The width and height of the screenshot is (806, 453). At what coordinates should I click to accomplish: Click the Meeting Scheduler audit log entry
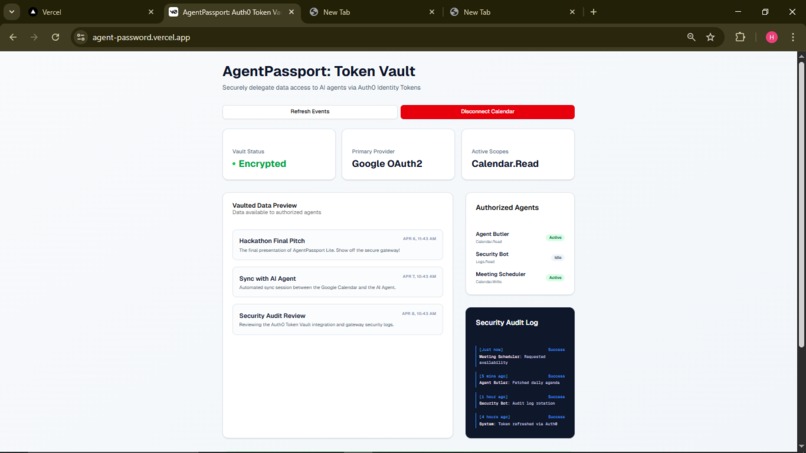[x=520, y=356]
